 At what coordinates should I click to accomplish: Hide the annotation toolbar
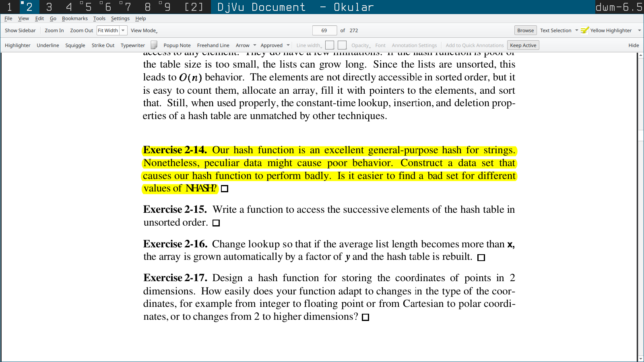click(634, 45)
